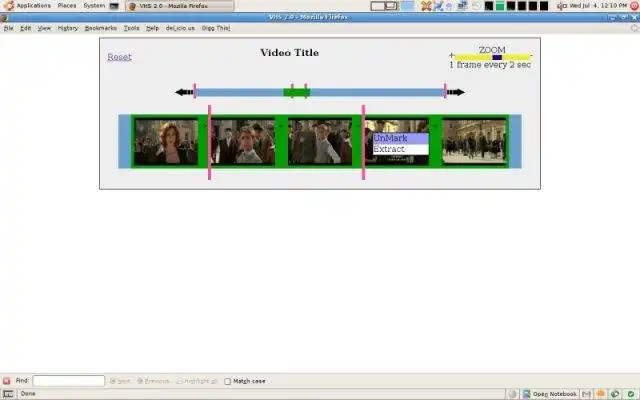
Task: Open the Help menu
Action: tap(152, 28)
